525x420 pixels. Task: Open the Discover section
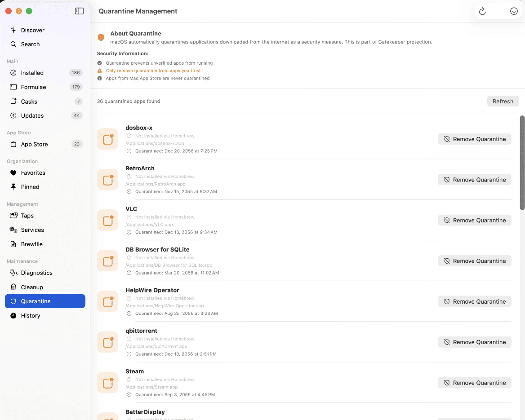tap(32, 30)
